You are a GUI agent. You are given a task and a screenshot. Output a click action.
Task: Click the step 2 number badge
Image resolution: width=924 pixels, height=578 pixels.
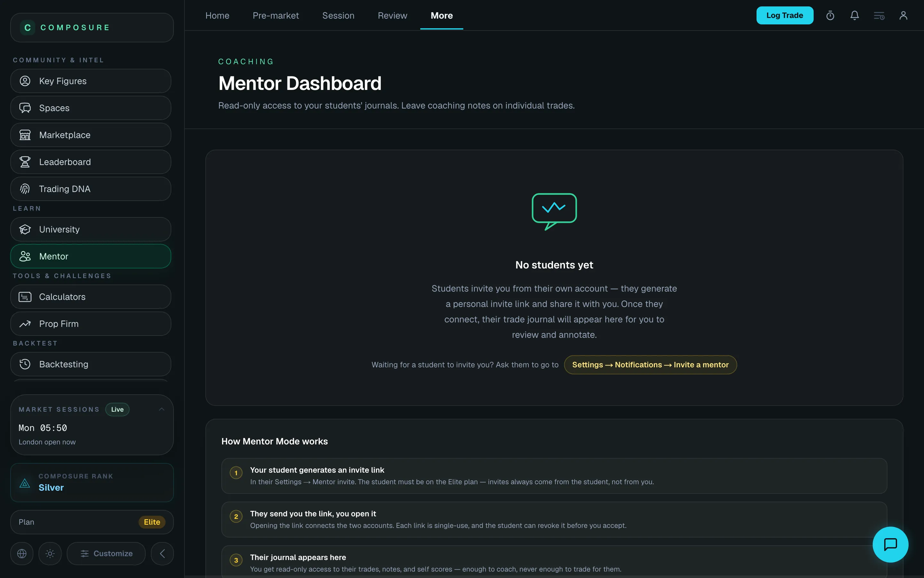point(236,516)
